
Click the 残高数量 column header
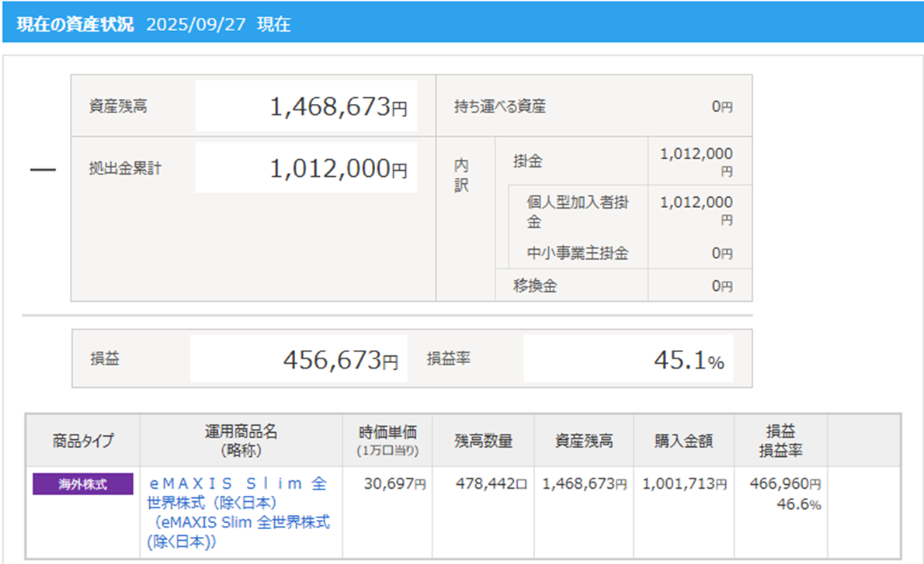pos(483,441)
